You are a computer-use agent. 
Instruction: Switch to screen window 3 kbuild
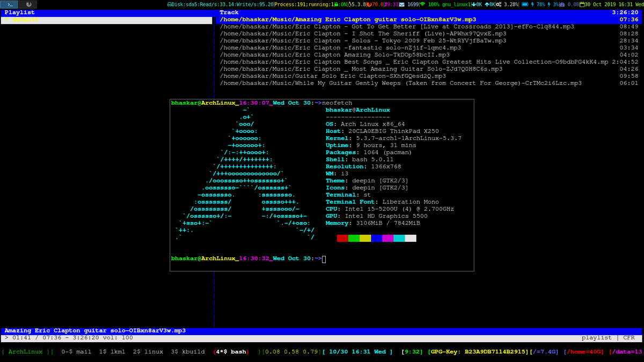(188, 352)
